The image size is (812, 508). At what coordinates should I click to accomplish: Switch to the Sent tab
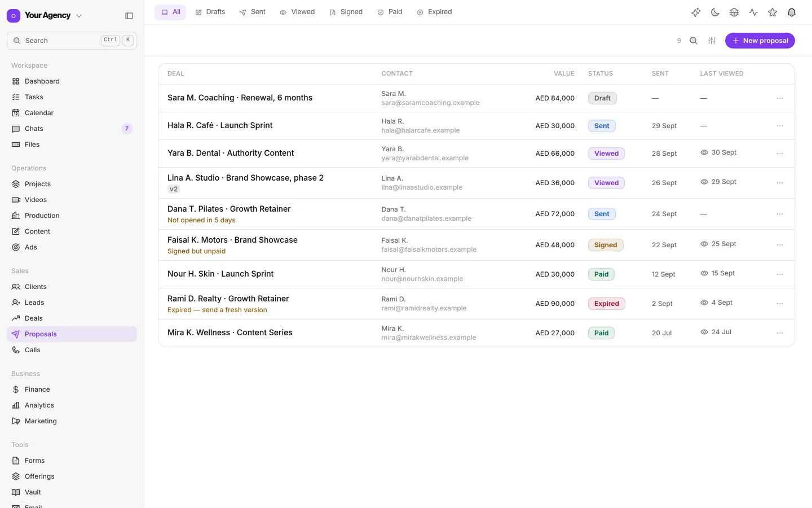(253, 12)
